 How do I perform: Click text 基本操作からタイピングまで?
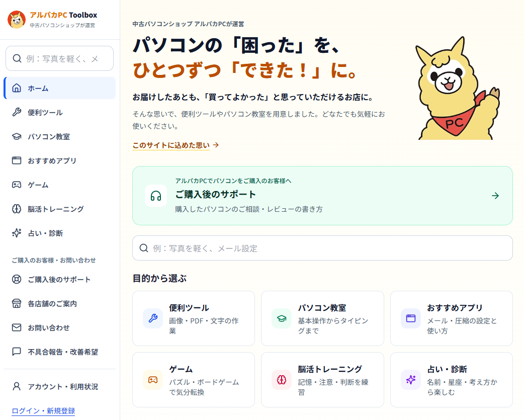click(x=333, y=326)
